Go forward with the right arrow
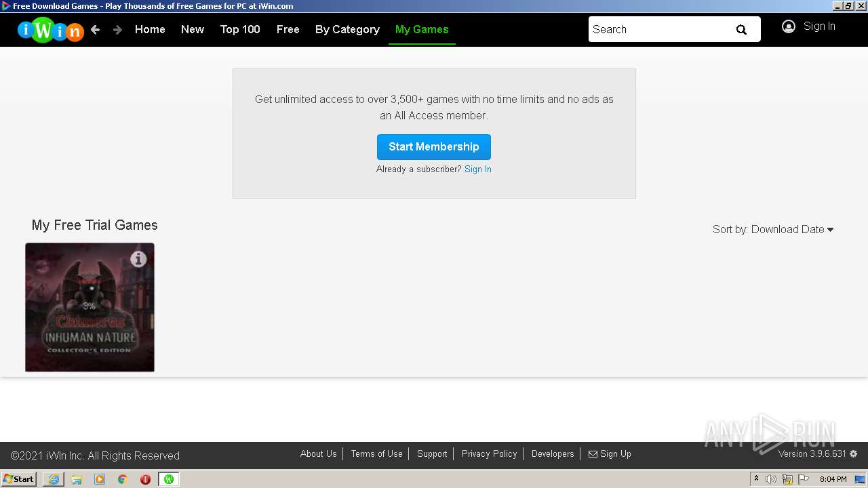This screenshot has height=488, width=868. [x=117, y=30]
